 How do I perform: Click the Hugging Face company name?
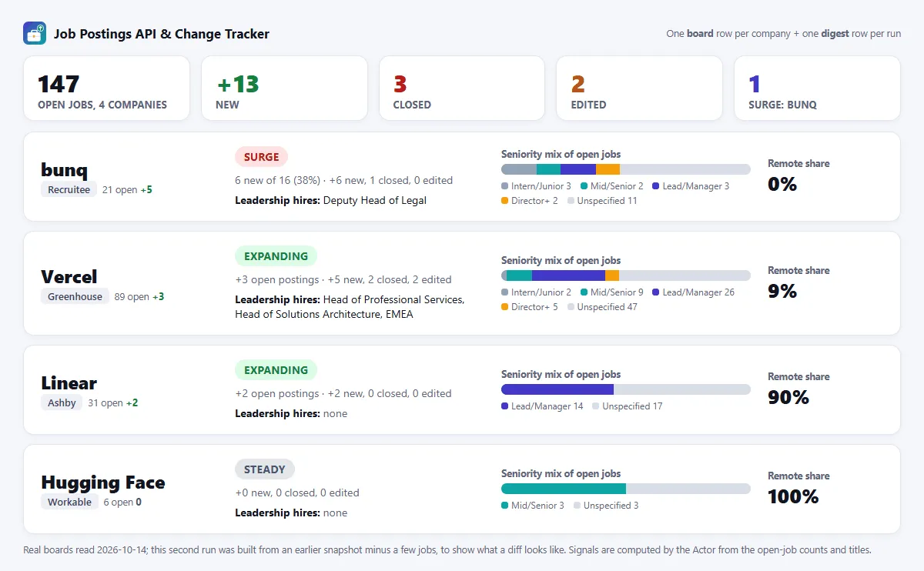(103, 483)
